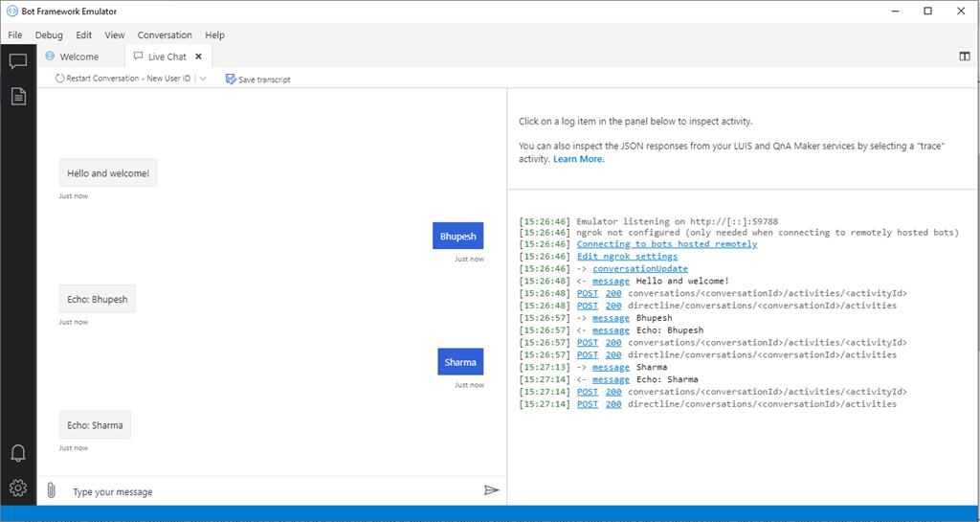980x522 pixels.
Task: Click the first POST link at 15:26:48
Action: 588,293
